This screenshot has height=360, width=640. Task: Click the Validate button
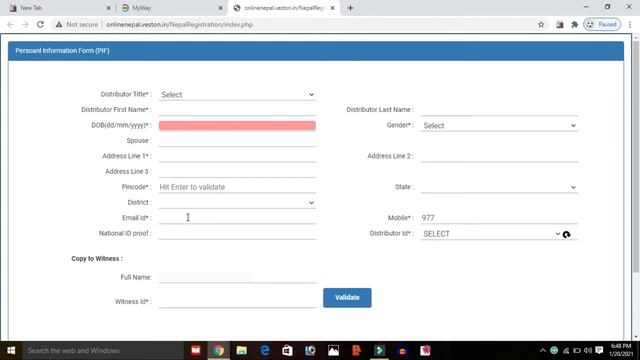pyautogui.click(x=347, y=298)
